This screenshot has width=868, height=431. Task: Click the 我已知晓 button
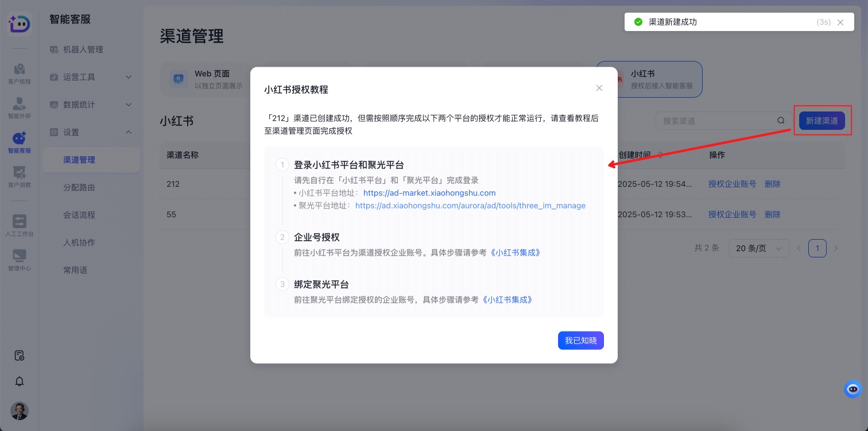[x=580, y=341]
